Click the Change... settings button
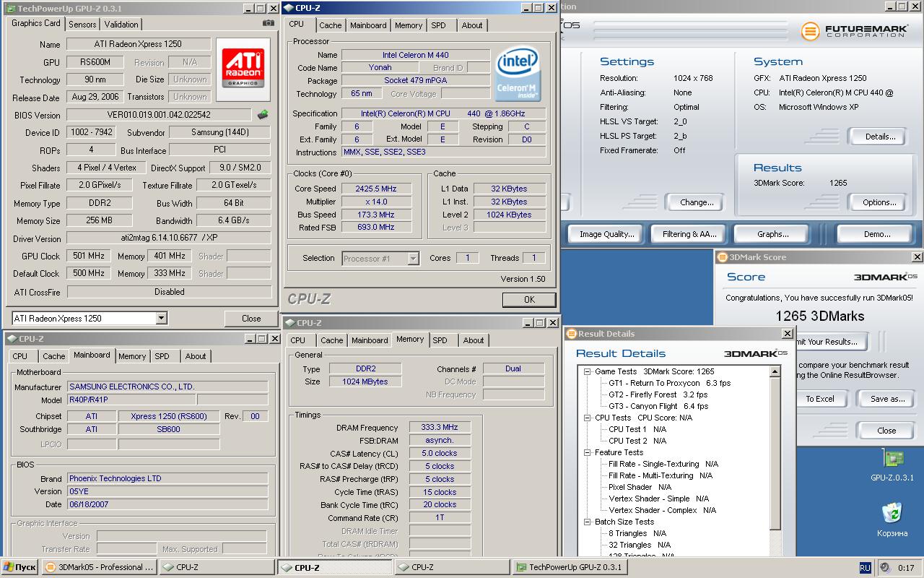This screenshot has width=924, height=578. tap(697, 202)
